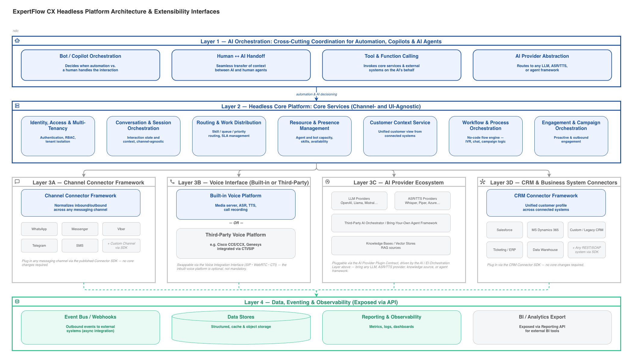Click the database icon in Layer 4 header

17,301
